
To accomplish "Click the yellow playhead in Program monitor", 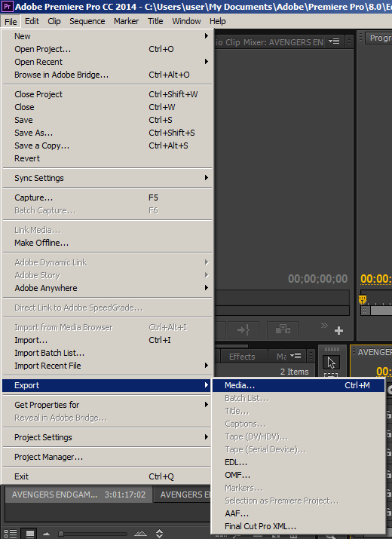I will click(363, 299).
